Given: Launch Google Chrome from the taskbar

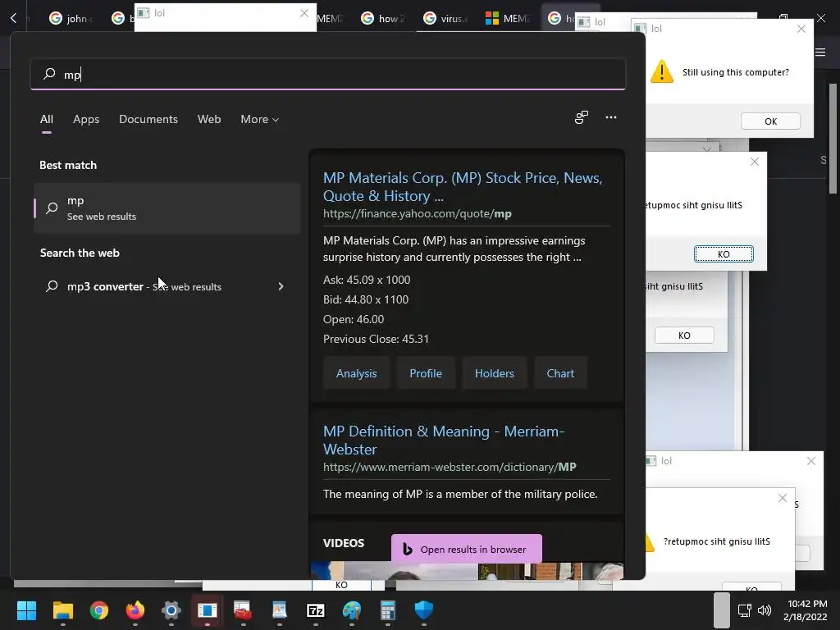Looking at the screenshot, I should pyautogui.click(x=99, y=609).
